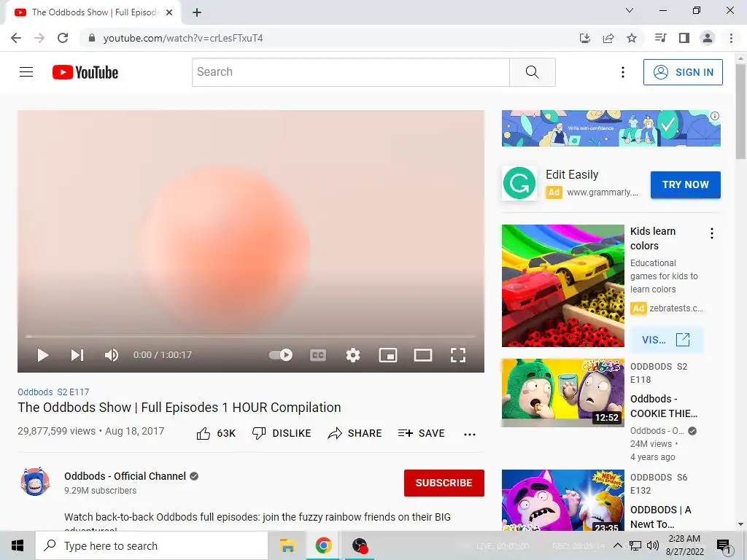Click the address bar URL
Viewport: 747px width, 560px height.
tap(183, 38)
